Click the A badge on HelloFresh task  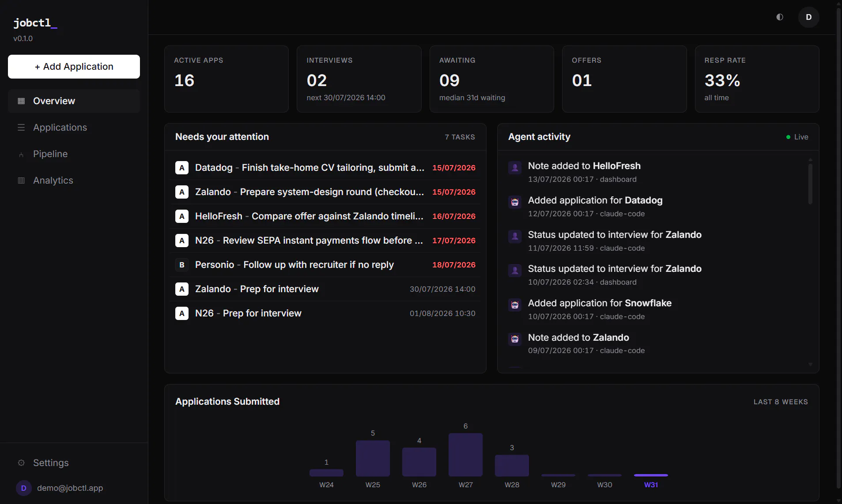(x=182, y=216)
